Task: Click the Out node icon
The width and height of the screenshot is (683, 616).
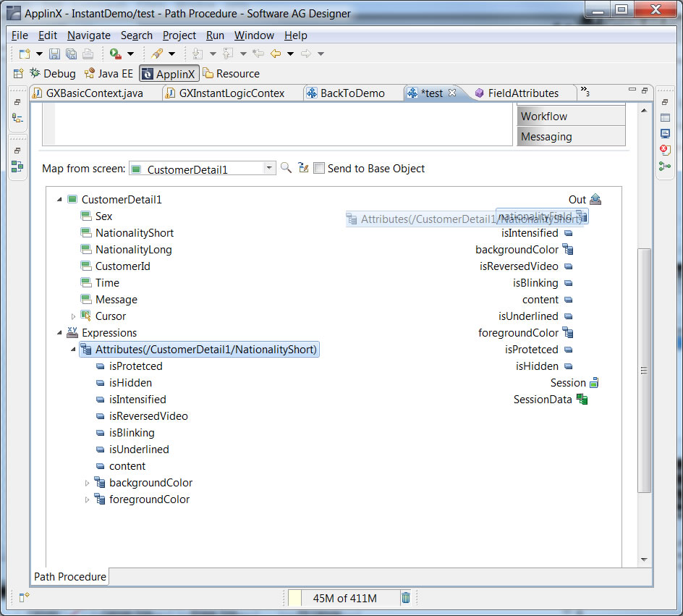Action: pyautogui.click(x=595, y=200)
